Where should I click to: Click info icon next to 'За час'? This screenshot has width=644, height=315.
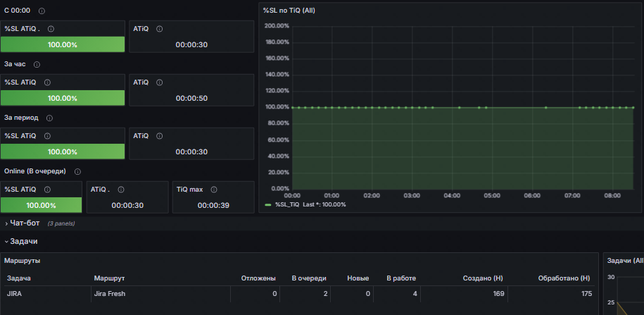pyautogui.click(x=37, y=65)
